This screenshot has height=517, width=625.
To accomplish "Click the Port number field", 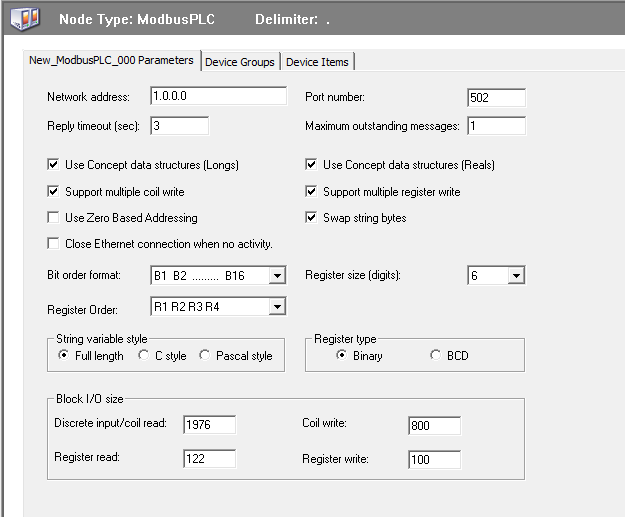I will [496, 97].
